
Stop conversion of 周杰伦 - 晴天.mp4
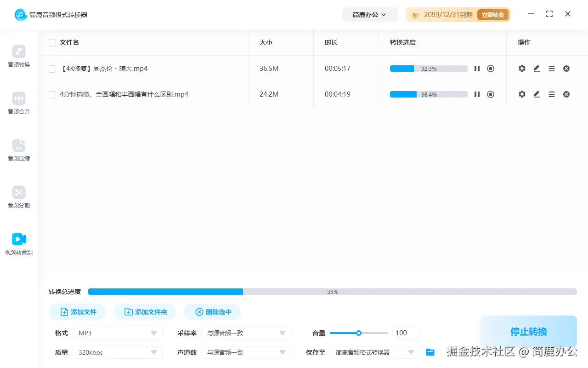tap(491, 69)
